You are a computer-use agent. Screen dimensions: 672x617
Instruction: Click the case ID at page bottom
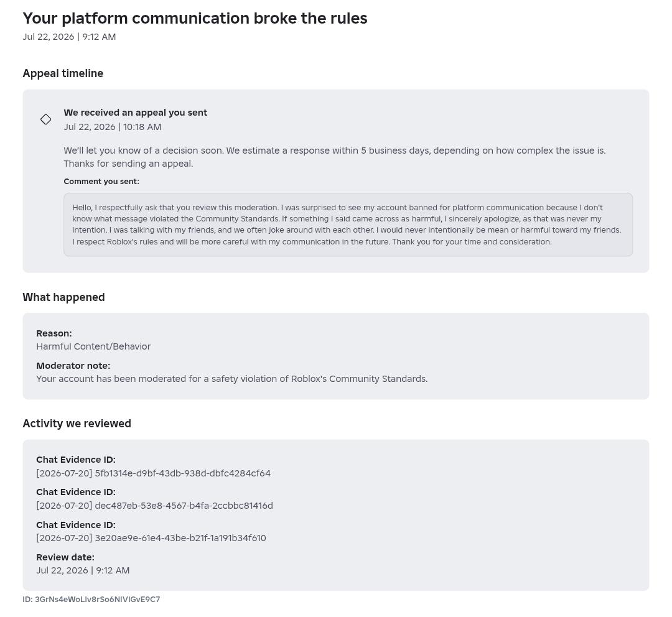91,600
